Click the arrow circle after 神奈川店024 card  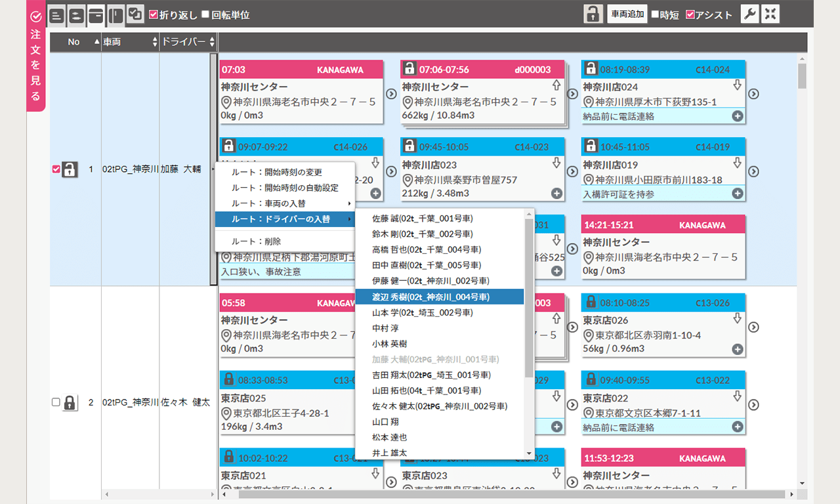[x=753, y=94]
